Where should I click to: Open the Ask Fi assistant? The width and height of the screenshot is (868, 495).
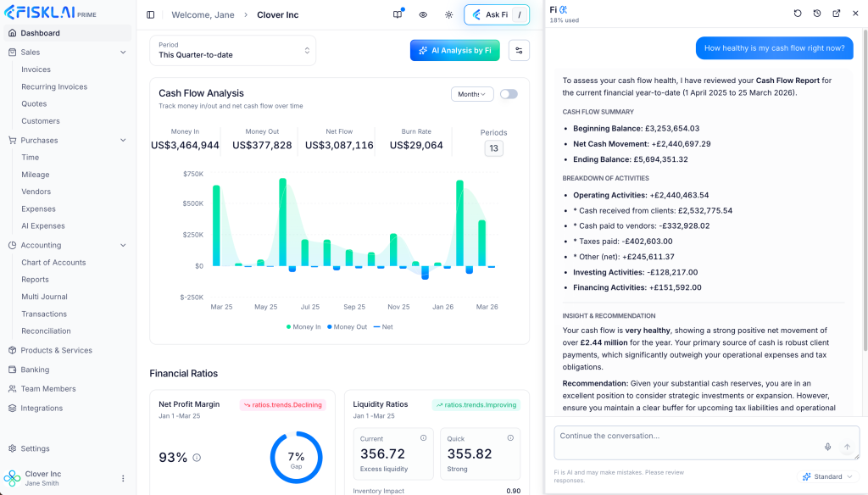(x=497, y=14)
